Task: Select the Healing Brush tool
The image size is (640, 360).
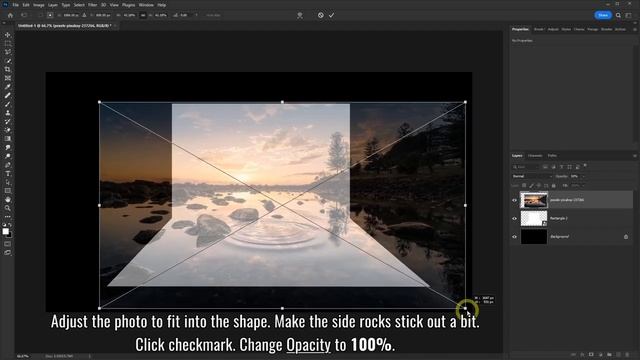Action: [x=7, y=95]
